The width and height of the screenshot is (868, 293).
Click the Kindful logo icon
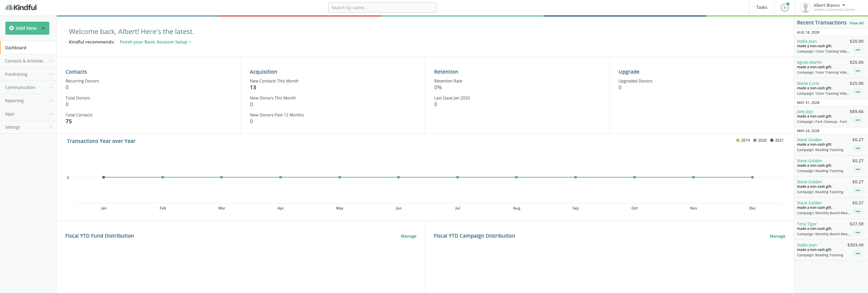click(x=9, y=7)
